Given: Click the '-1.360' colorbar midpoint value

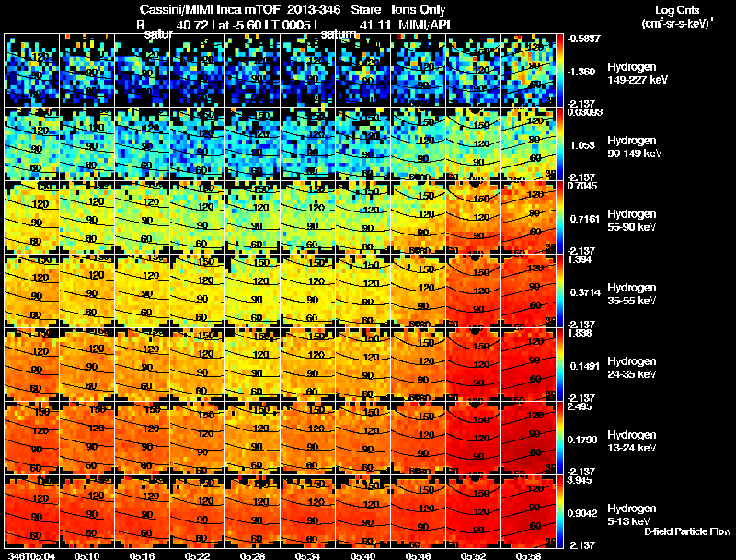Looking at the screenshot, I should [x=581, y=72].
